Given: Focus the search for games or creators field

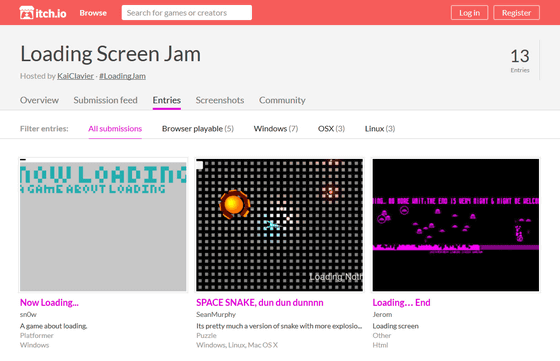Looking at the screenshot, I should pyautogui.click(x=186, y=13).
